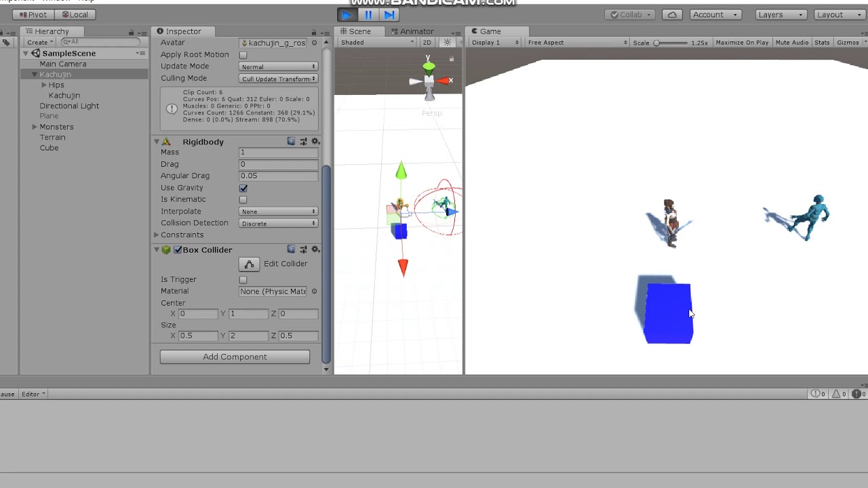This screenshot has height=488, width=868.
Task: Open the Culling Mode dropdown
Action: (x=279, y=79)
